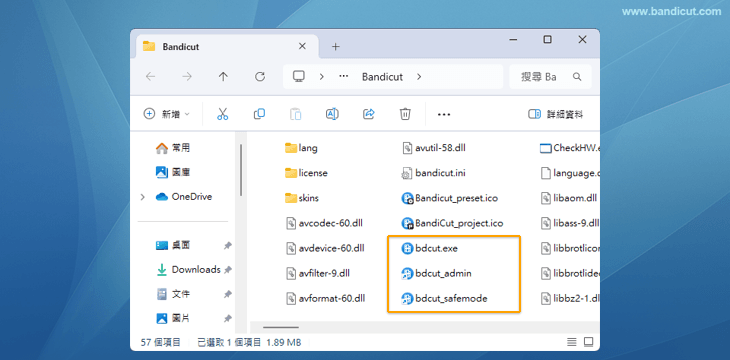This screenshot has width=730, height=360.
Task: Toggle the 詳細資料 details pane
Action: [x=555, y=114]
